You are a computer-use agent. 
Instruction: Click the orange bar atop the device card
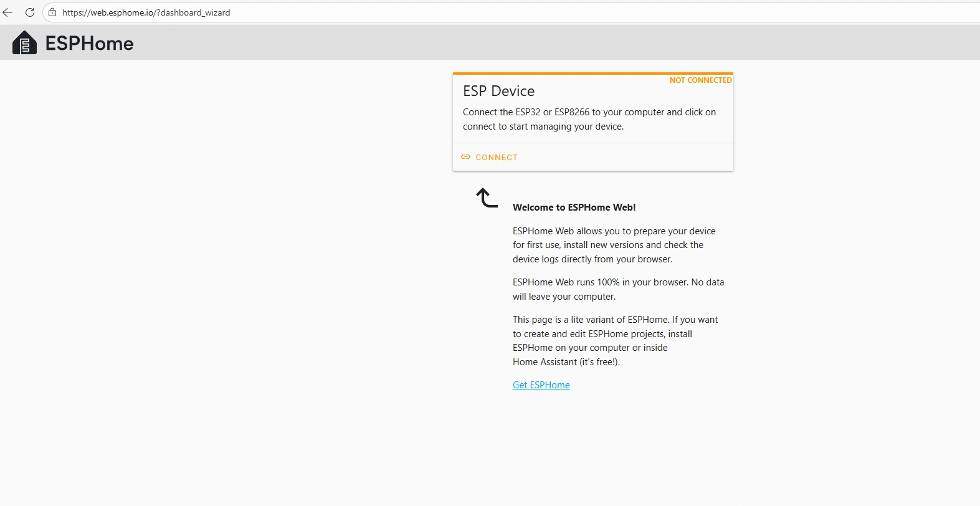point(592,74)
